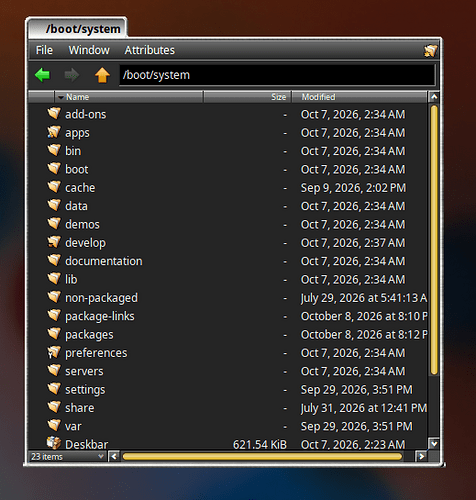Select the package-links folder icon
The width and height of the screenshot is (476, 500).
point(54,315)
